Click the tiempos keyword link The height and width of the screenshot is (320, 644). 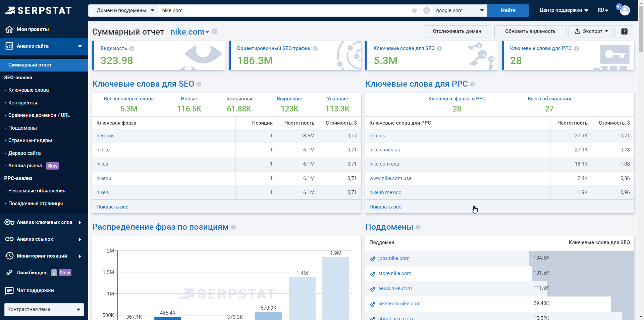[105, 136]
